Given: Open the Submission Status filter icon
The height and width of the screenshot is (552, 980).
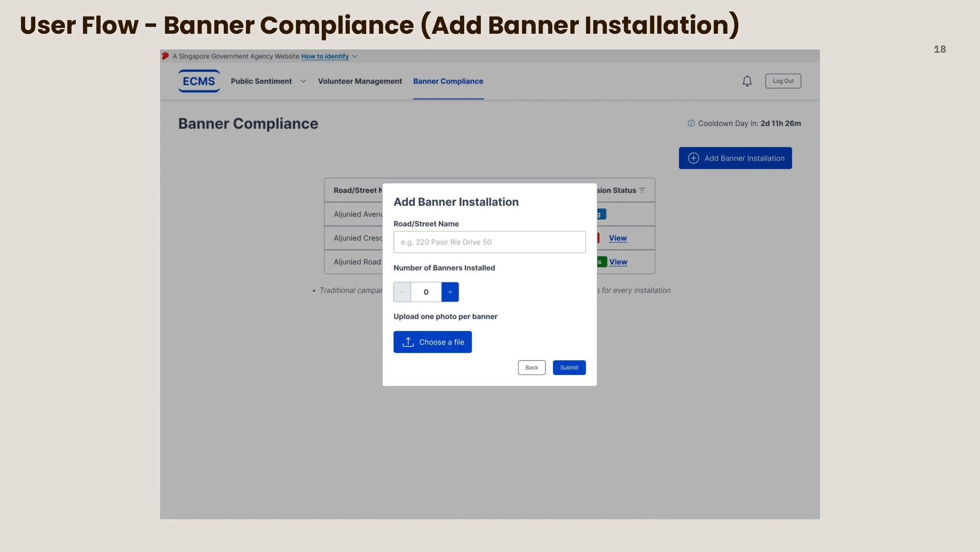Looking at the screenshot, I should click(642, 190).
